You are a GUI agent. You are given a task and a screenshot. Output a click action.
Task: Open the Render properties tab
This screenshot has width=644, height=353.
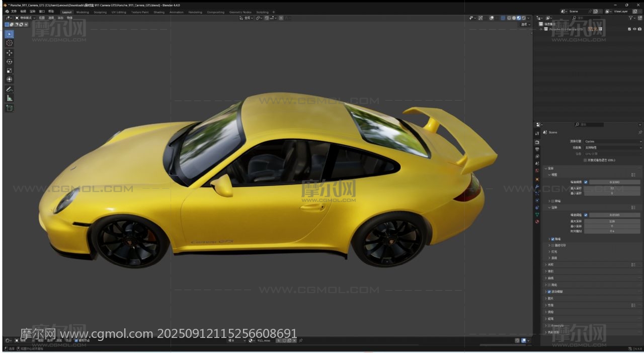[x=537, y=142]
